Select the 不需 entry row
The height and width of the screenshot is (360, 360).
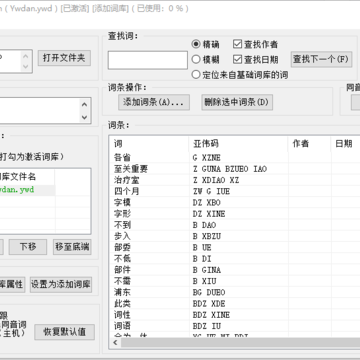235,281
